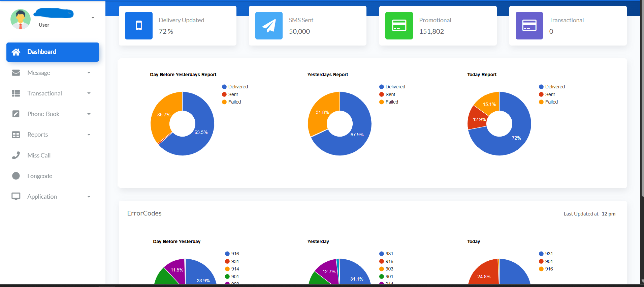Click the Phone-Book edit icon
The image size is (644, 287).
[x=16, y=114]
